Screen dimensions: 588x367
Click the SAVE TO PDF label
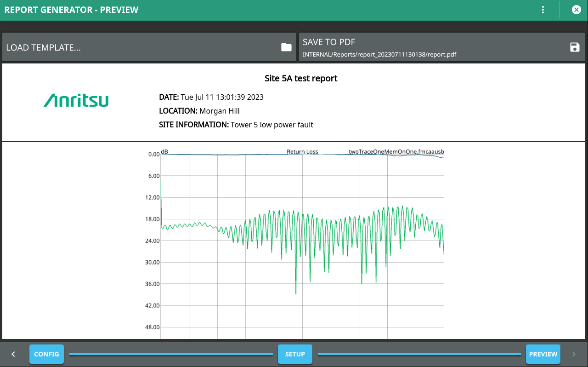coord(329,42)
